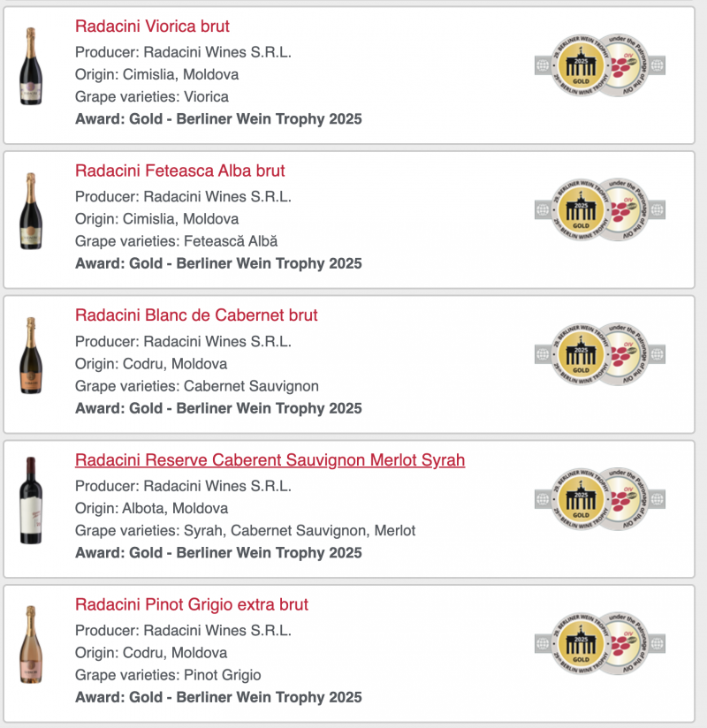Click the Reserve red wine bottle thumbnail

(31, 501)
